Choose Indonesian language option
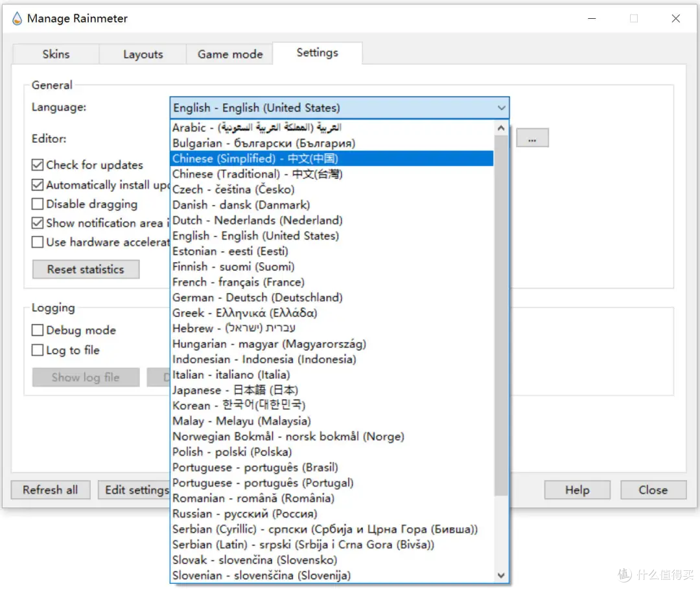 pos(332,359)
